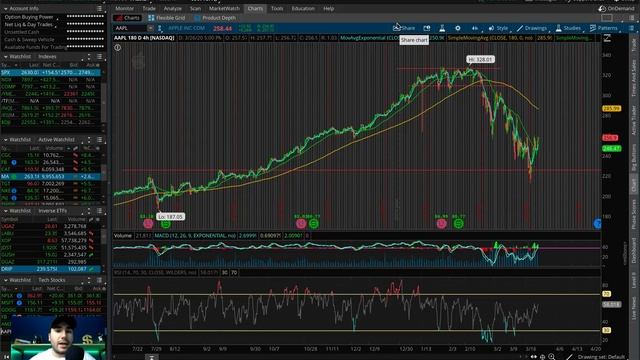This screenshot has width=640, height=360.
Task: Switch to Flexible Grid sub-tab
Action: [x=167, y=18]
